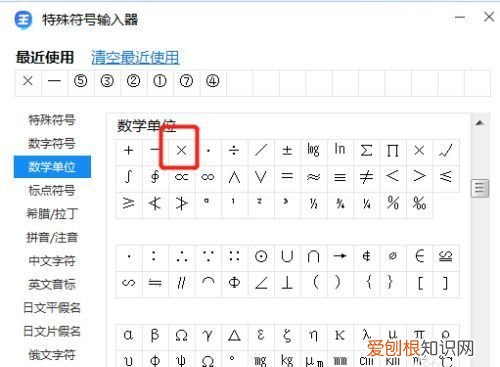Click the scrollbar up arrow

click(480, 123)
